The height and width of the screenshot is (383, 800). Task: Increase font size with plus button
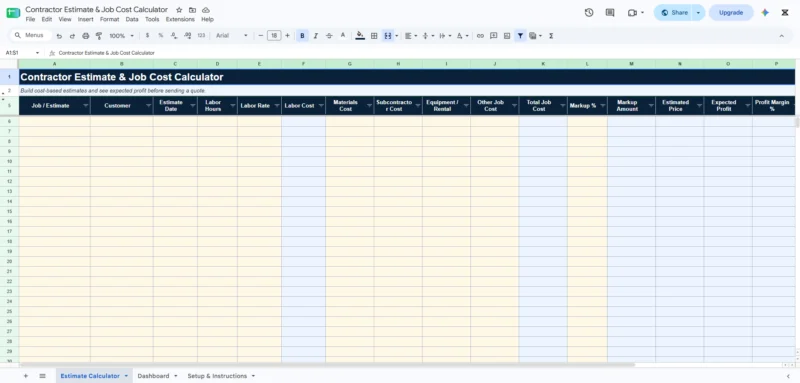coord(287,36)
